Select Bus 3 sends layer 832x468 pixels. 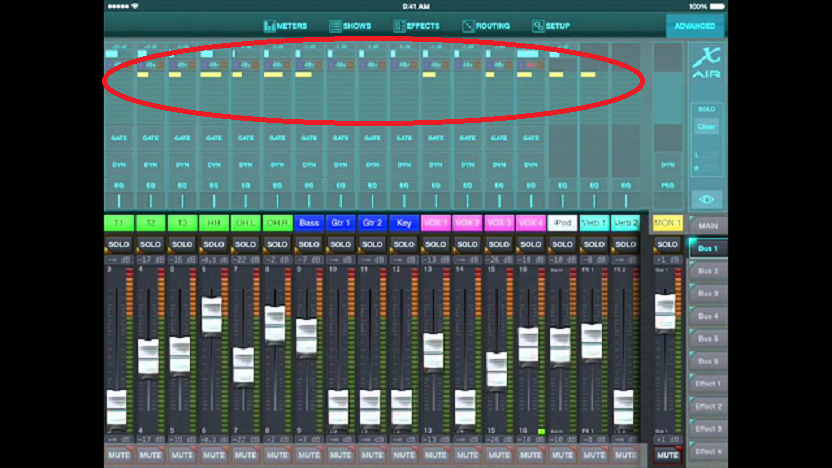(x=708, y=293)
